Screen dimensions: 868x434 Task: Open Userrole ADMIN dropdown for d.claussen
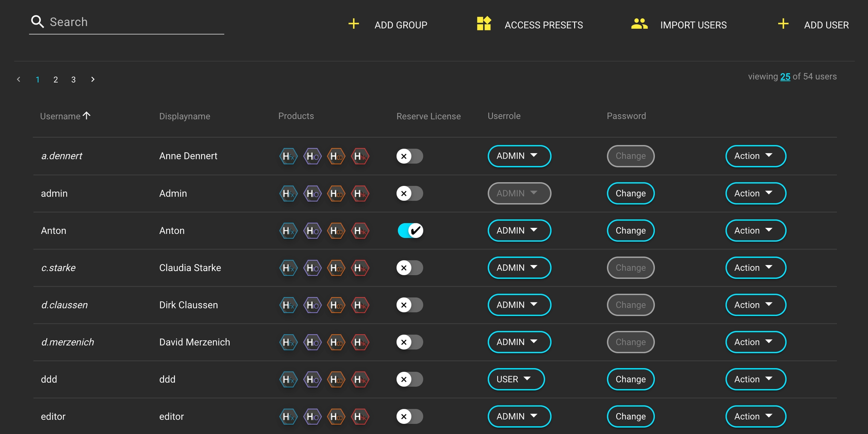point(519,305)
